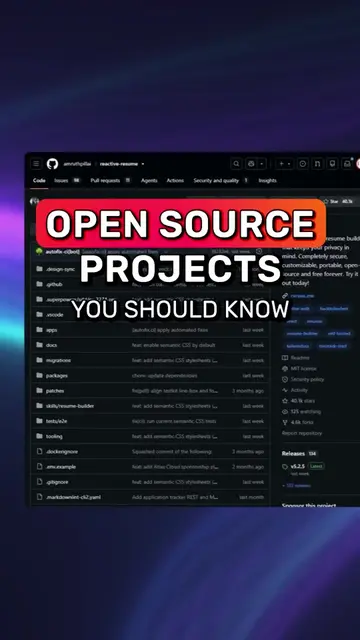Star the repository with the Star button
Screen dimensions: 360x640
coord(338,201)
